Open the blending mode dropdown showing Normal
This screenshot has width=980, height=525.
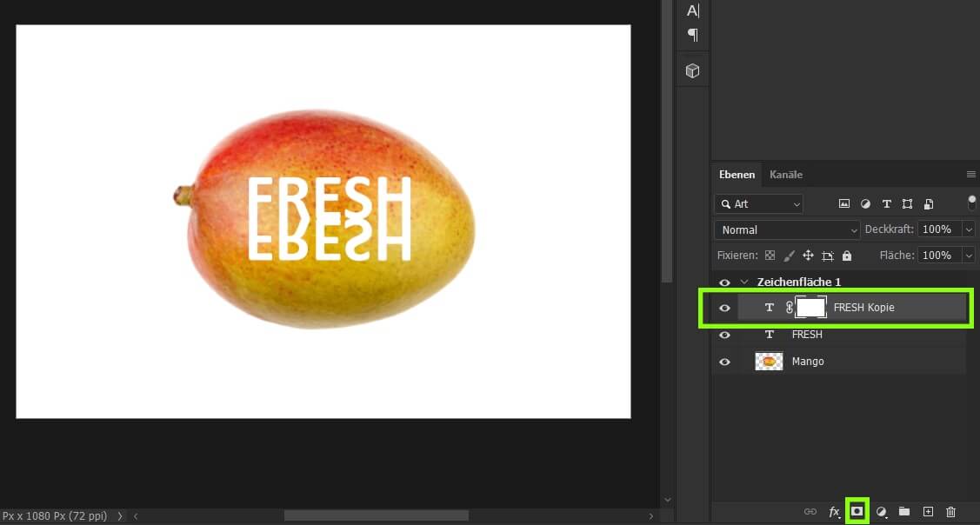tap(785, 229)
